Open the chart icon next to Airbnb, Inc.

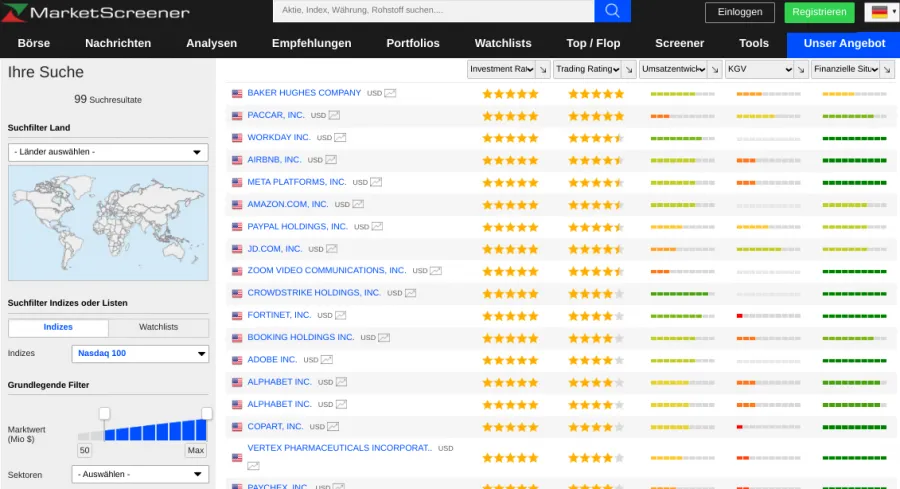[x=331, y=160]
